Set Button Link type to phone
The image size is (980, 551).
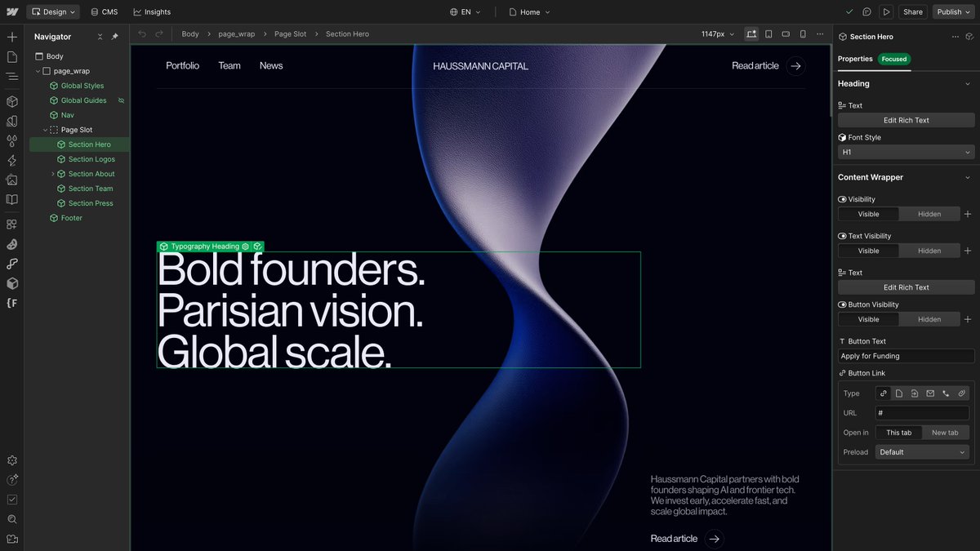pos(946,393)
